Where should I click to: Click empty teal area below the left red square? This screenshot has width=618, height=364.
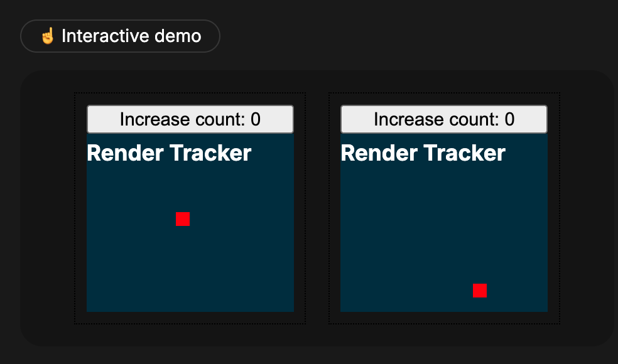[183, 270]
